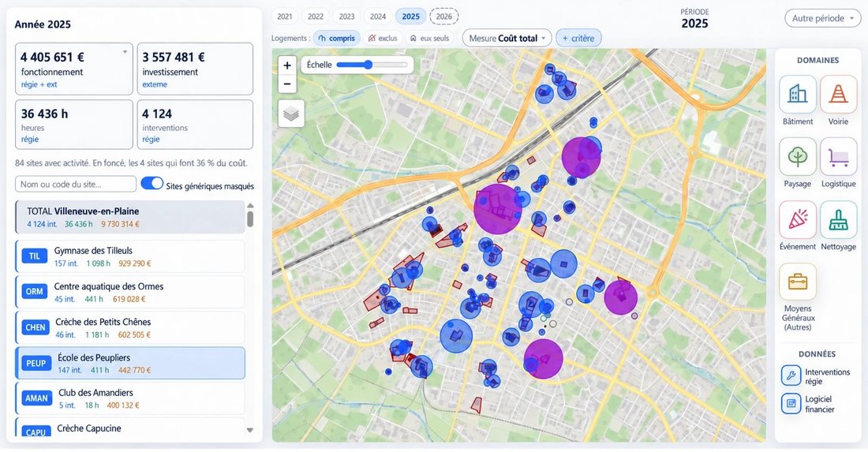The image size is (868, 452).
Task: Select Logements eux seuls option
Action: (x=429, y=38)
